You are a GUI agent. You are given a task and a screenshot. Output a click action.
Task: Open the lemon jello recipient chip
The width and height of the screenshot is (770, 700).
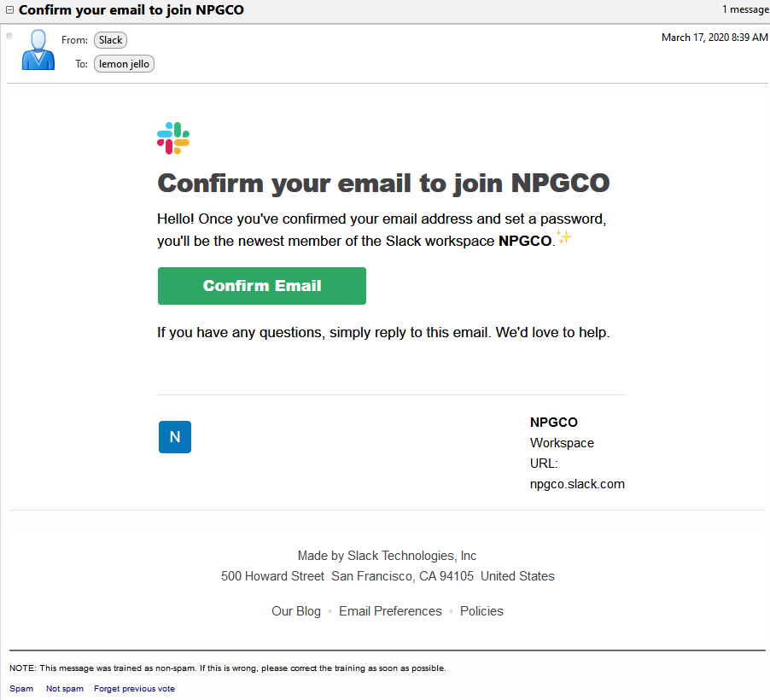point(124,64)
